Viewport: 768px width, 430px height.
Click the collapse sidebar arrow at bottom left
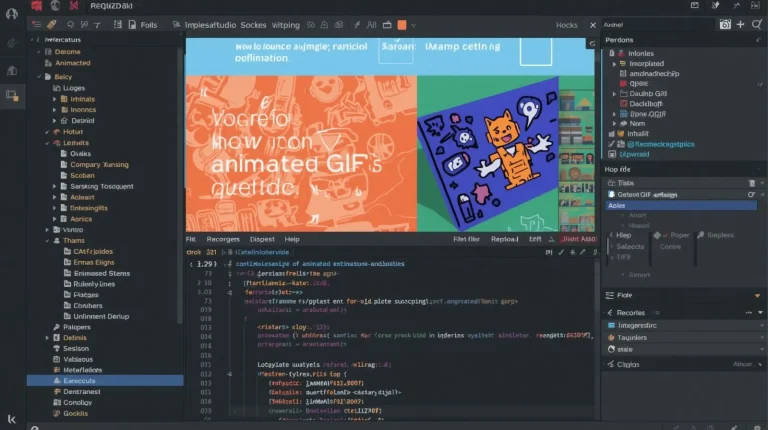coord(12,419)
